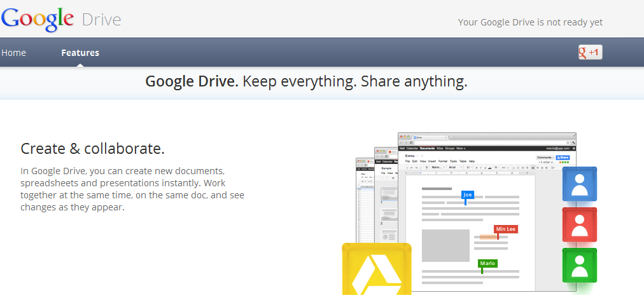Open the Home tab
Image resolution: width=644 pixels, height=300 pixels.
coord(14,53)
